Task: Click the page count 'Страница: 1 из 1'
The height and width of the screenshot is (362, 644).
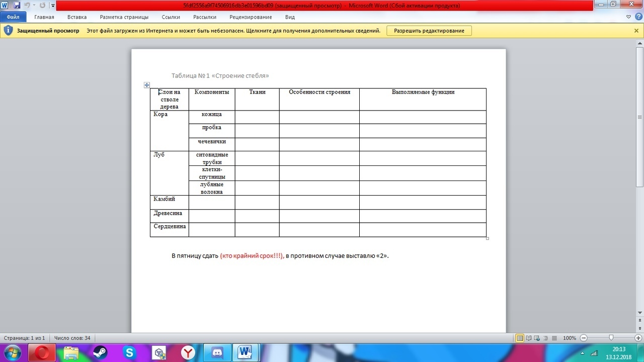Action: pos(25,338)
